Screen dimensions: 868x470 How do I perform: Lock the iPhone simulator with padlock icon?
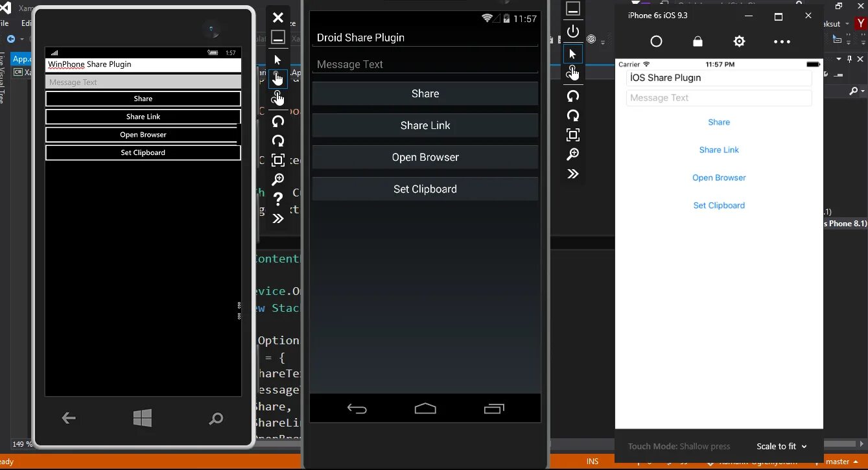698,41
